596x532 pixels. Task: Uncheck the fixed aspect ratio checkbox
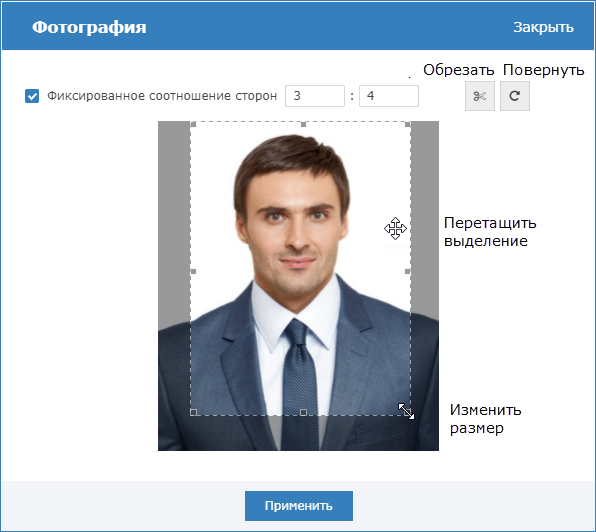point(32,96)
